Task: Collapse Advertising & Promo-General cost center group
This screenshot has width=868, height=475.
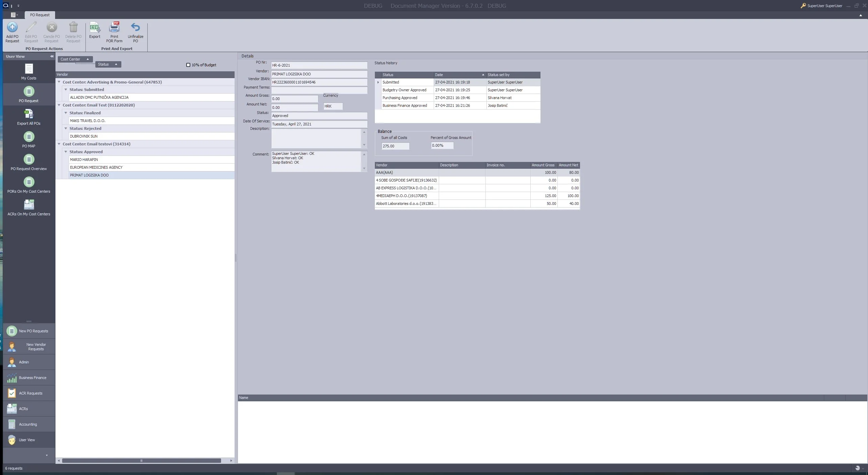Action: pos(59,82)
